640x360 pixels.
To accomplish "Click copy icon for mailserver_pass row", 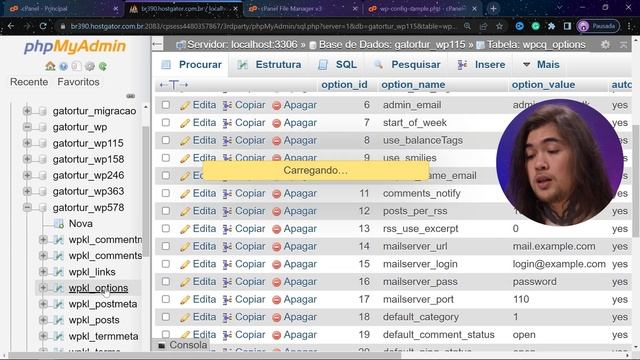I will (x=227, y=282).
